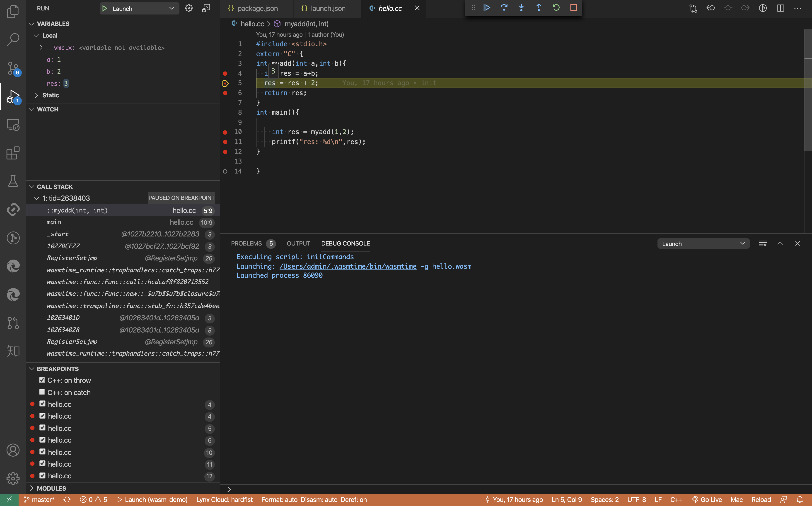Screen dimensions: 812x506
Task: Switch to the OUTPUT panel tab
Action: 298,244
